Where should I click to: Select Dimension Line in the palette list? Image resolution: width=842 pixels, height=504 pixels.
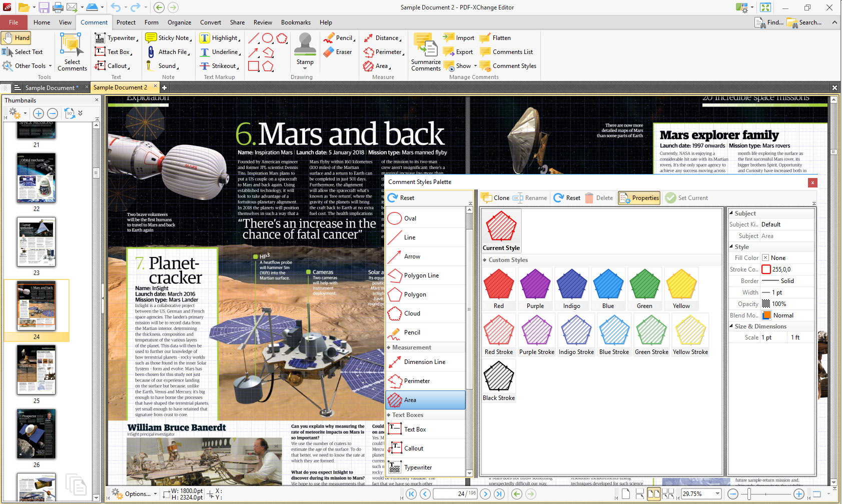click(426, 362)
